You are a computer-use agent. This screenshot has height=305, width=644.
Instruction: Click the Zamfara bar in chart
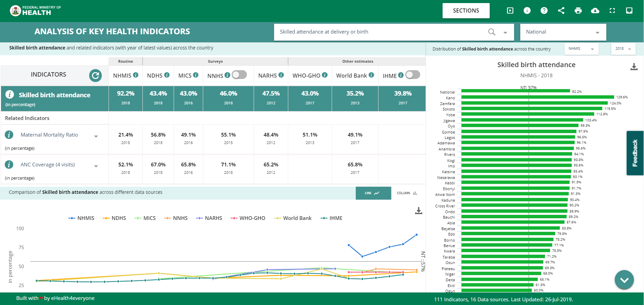point(534,103)
